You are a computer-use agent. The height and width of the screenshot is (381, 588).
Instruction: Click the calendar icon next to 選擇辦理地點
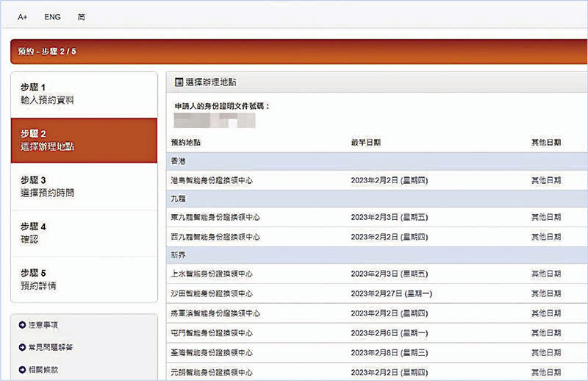tap(179, 82)
